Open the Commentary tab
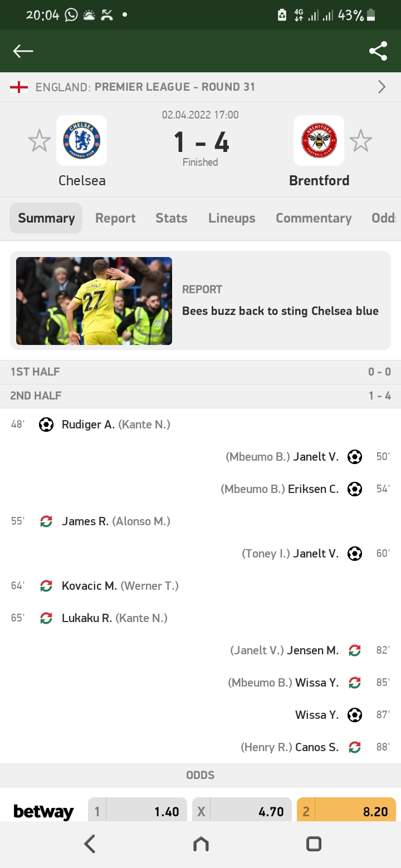Viewport: 401px width, 868px height. tap(314, 218)
